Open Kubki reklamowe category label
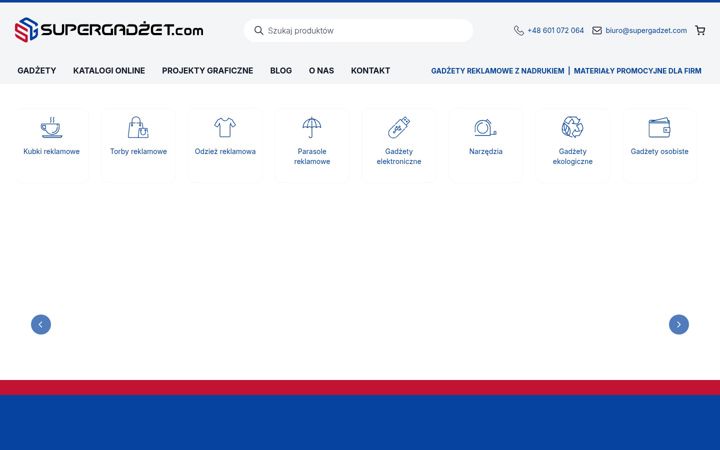720x450 pixels. pyautogui.click(x=51, y=152)
